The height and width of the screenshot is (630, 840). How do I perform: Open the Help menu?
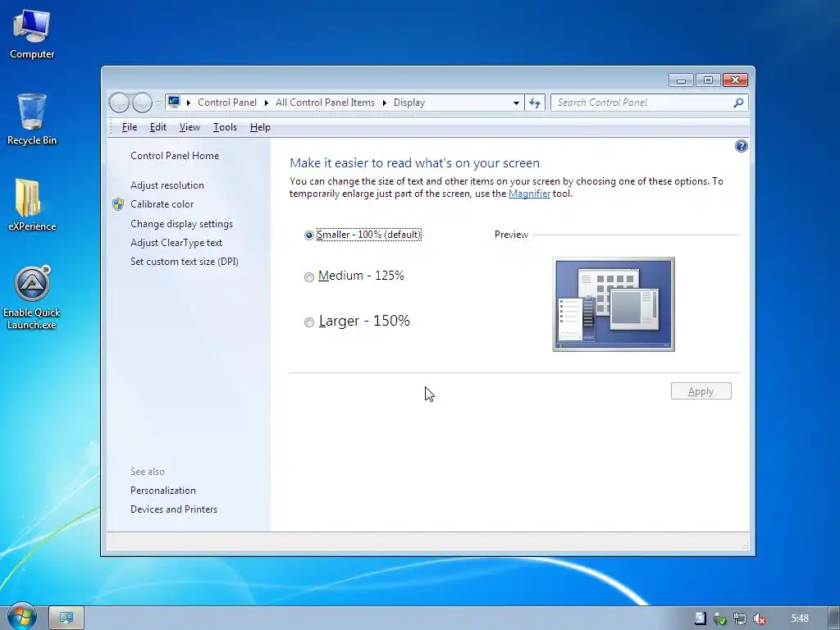[x=260, y=127]
